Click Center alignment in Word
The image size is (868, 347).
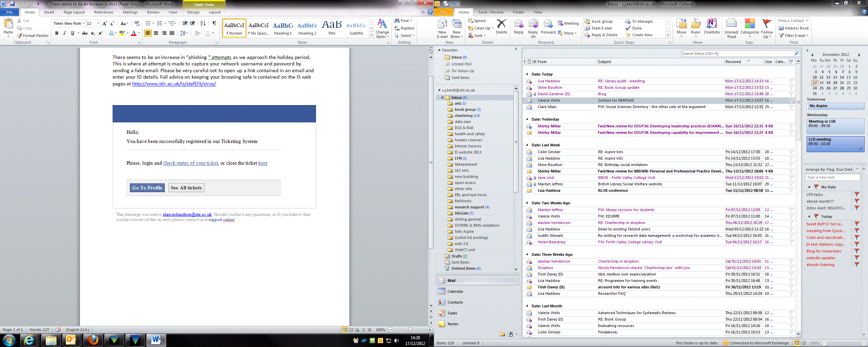(x=156, y=33)
